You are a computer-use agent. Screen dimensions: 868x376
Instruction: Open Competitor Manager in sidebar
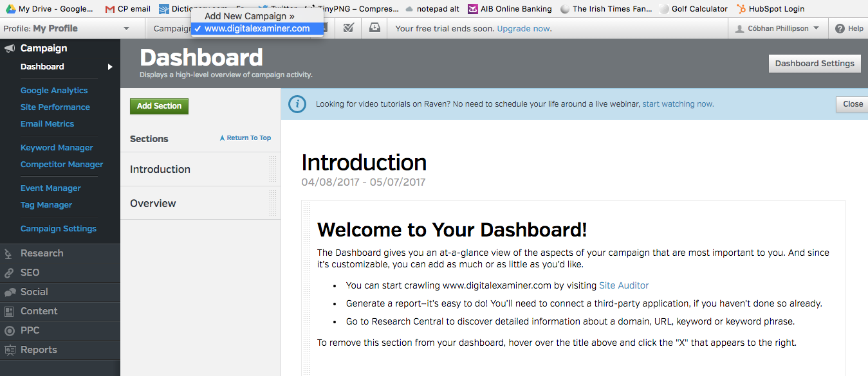click(62, 165)
